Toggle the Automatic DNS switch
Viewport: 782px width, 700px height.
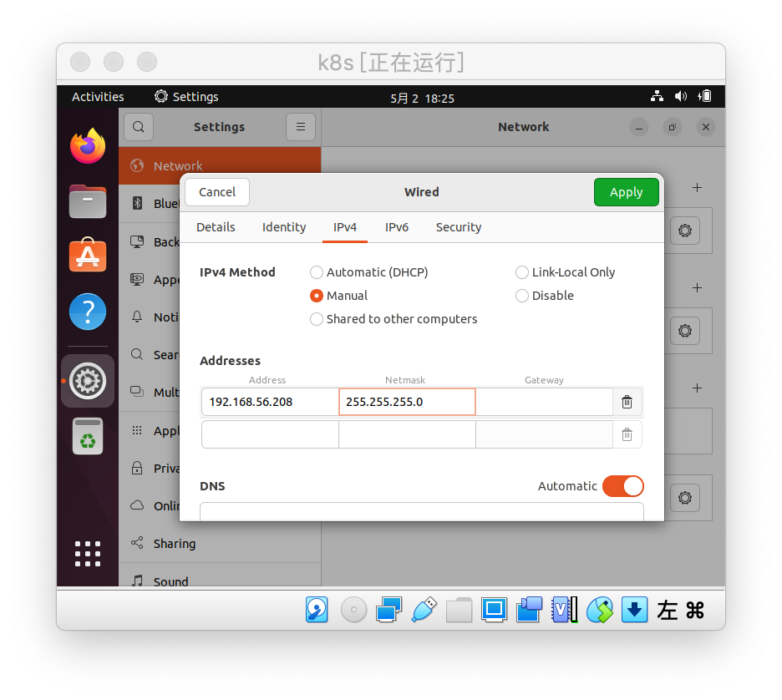coord(622,486)
